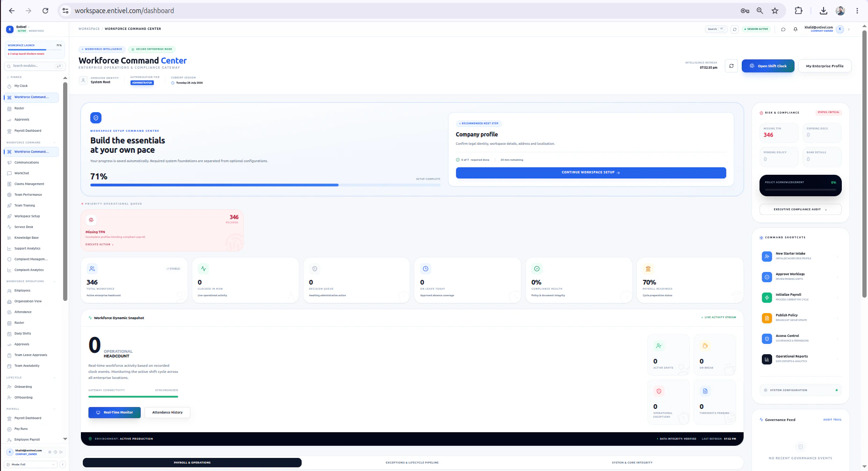Open Knowledge Base in sidebar
The height and width of the screenshot is (471, 868).
click(x=31, y=238)
